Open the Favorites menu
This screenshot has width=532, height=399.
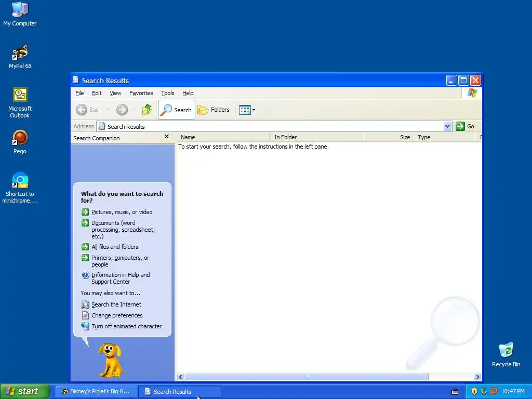141,93
